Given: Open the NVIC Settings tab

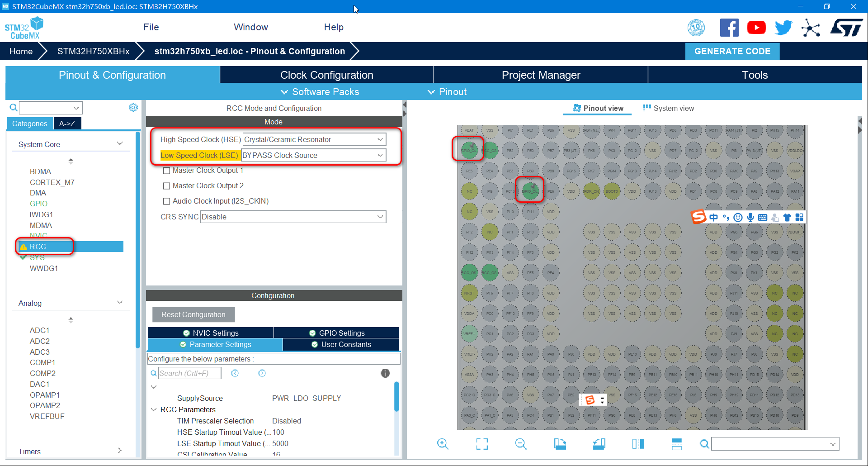Looking at the screenshot, I should (x=211, y=333).
